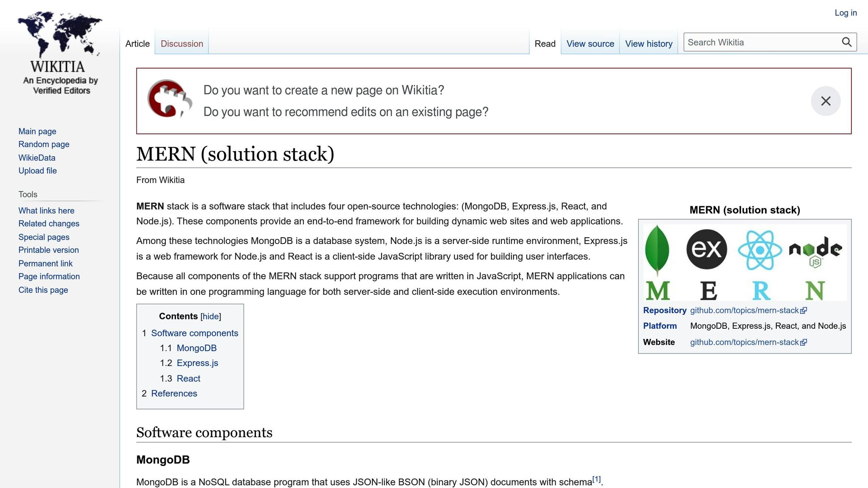The width and height of the screenshot is (868, 488).
Task: Jump to Express.js via the Contents list
Action: [198, 363]
